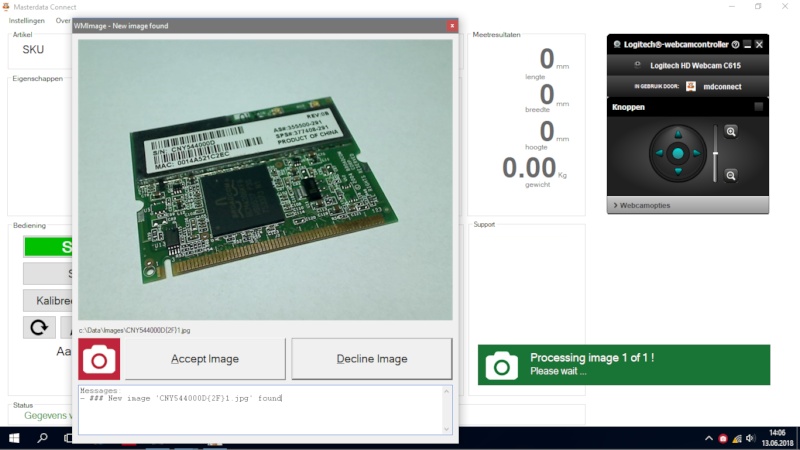Viewport: 800px width, 450px height.
Task: Pan webcam up with the top arrow
Action: pyautogui.click(x=677, y=133)
